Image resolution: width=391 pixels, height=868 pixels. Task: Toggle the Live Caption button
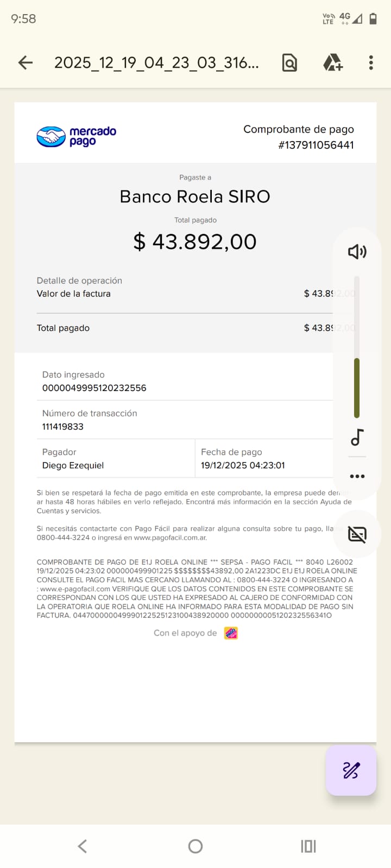tap(357, 535)
